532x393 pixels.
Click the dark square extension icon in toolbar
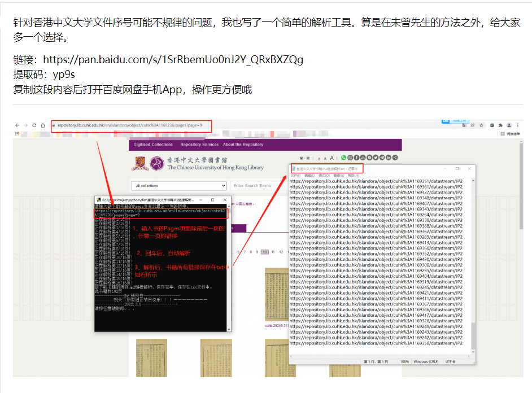[x=492, y=125]
